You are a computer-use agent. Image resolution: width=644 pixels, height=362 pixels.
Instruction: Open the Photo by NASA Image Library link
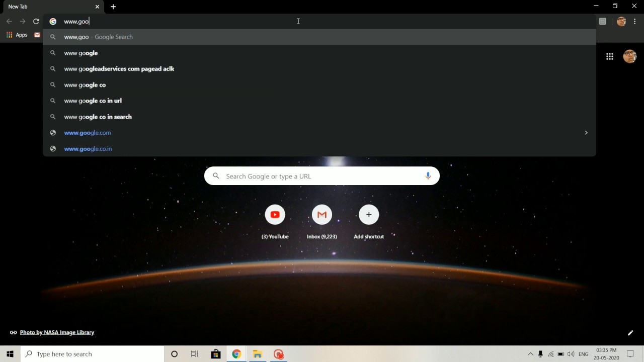click(x=57, y=332)
